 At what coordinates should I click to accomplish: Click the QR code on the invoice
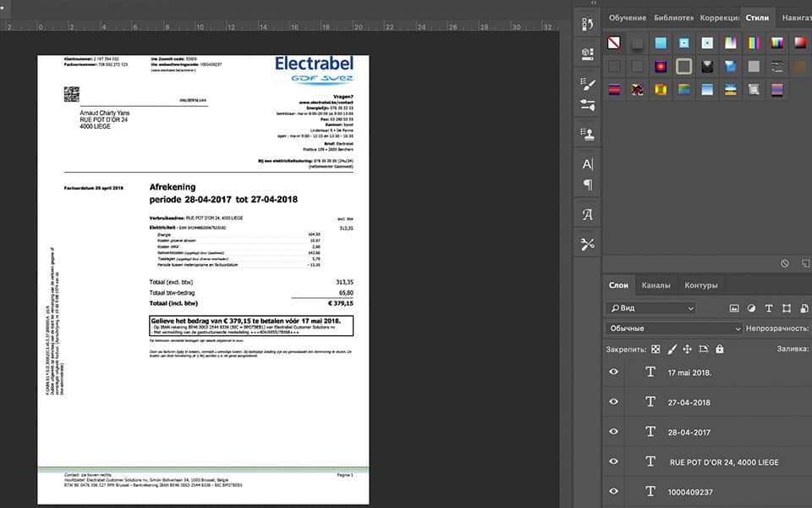[x=71, y=94]
